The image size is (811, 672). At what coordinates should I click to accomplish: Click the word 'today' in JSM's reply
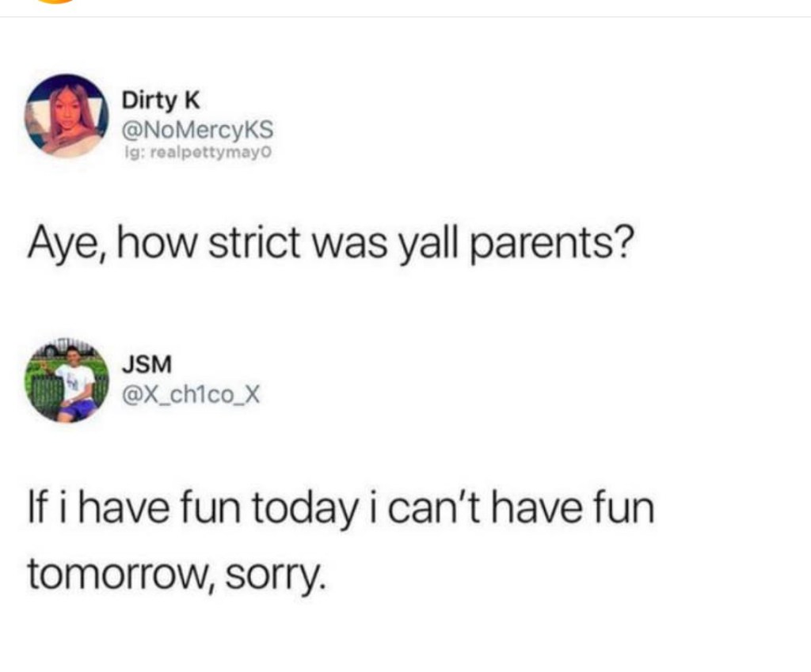coord(305,509)
